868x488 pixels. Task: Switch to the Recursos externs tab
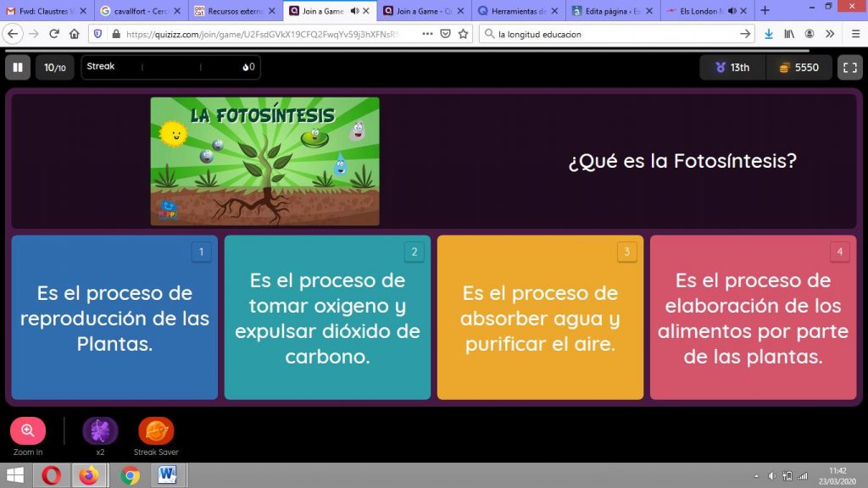click(x=233, y=11)
